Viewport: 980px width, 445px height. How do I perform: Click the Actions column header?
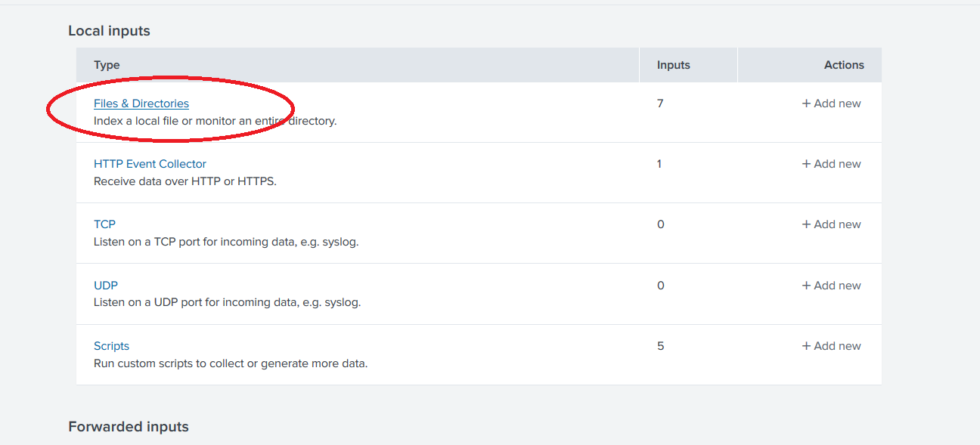coord(844,65)
